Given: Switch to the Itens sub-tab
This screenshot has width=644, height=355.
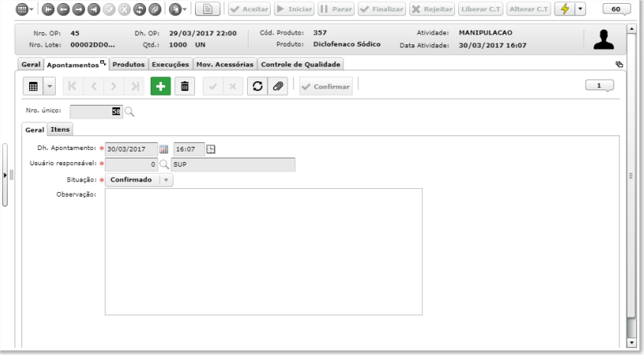Looking at the screenshot, I should tap(60, 129).
